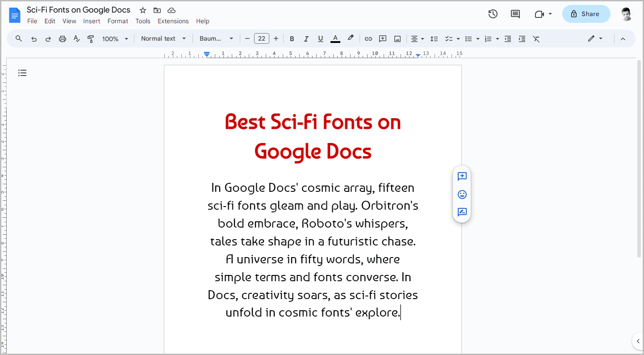Insert an image using the image icon
Viewport: 644px width, 355px height.
[x=397, y=38]
